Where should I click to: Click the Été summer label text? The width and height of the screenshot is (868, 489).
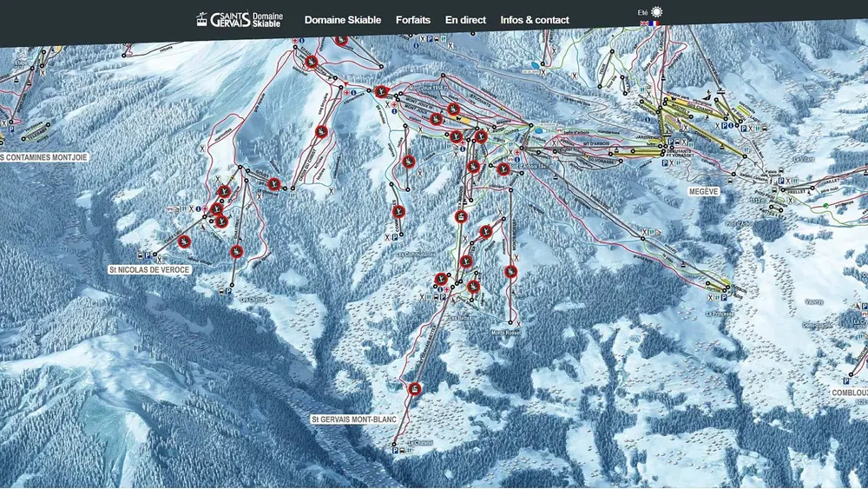pyautogui.click(x=642, y=12)
